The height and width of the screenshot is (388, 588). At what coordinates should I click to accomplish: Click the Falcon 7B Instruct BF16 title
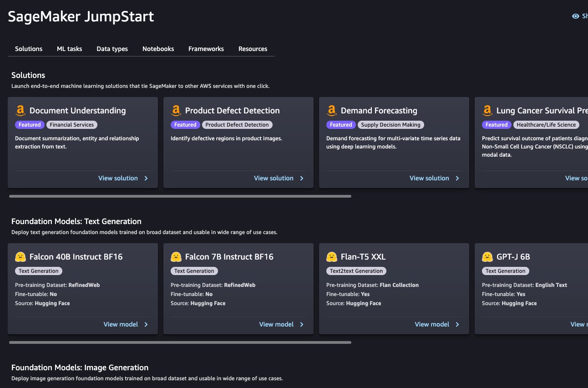[x=229, y=257]
